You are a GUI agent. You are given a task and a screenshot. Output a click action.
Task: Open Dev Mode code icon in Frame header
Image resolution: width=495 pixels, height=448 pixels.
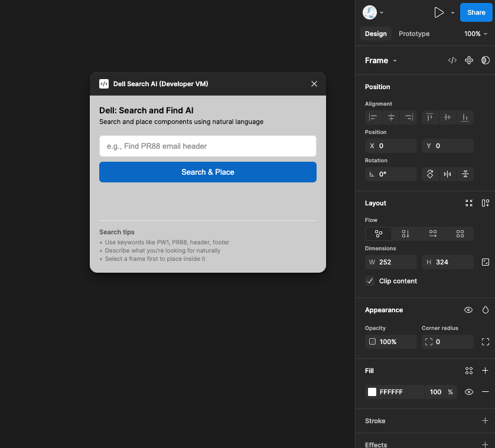coord(452,60)
